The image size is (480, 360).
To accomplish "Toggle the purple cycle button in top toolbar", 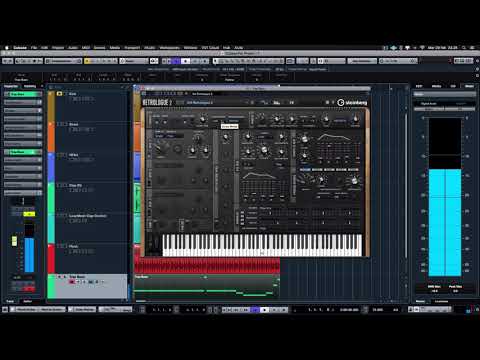I will 176,61.
